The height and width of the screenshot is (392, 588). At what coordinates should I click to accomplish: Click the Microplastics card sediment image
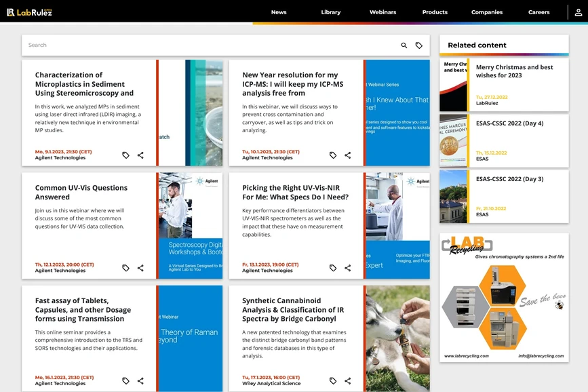(x=191, y=113)
